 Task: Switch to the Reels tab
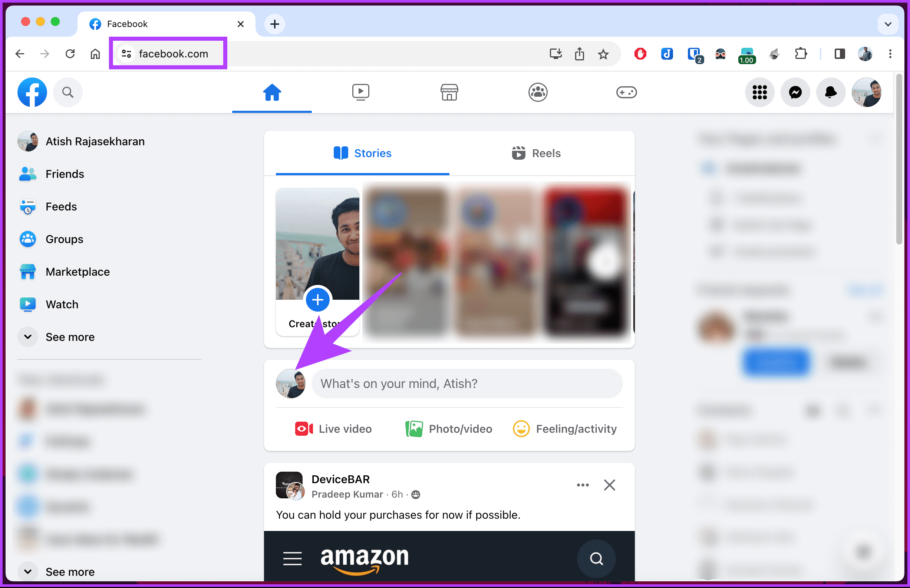tap(536, 153)
